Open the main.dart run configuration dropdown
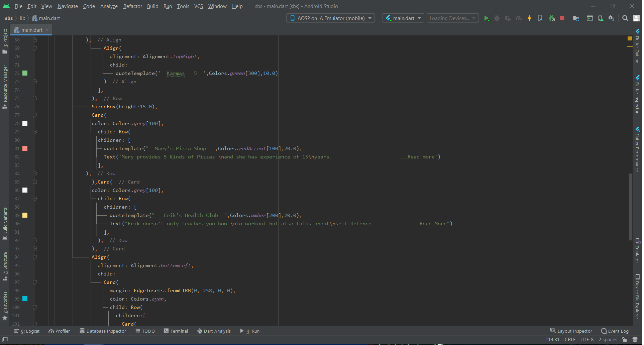 (x=403, y=18)
